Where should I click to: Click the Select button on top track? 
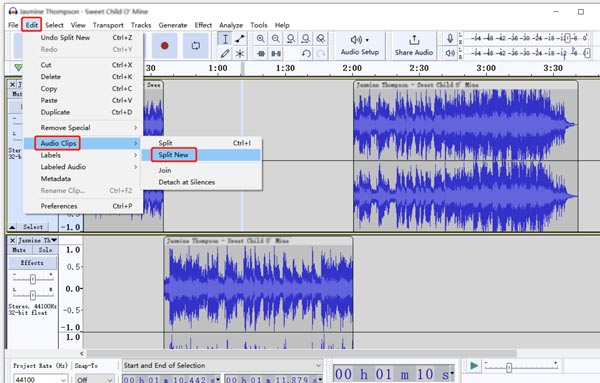tap(33, 227)
